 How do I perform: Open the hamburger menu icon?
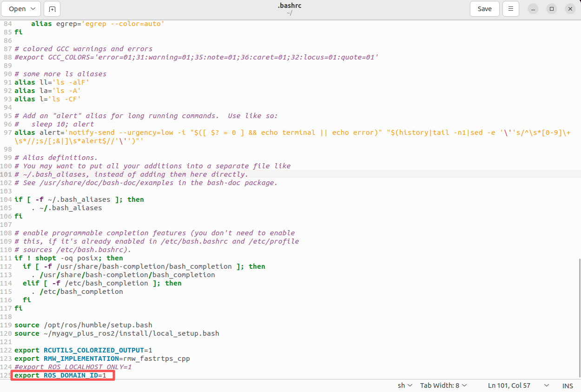tap(511, 9)
